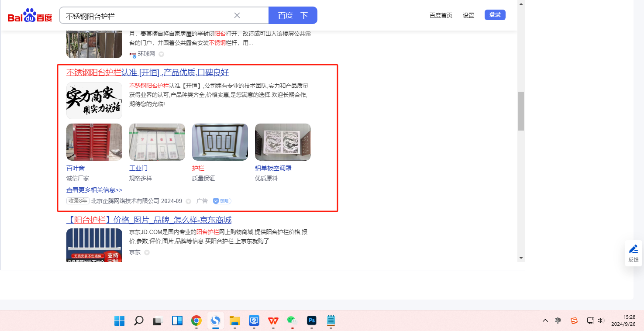This screenshot has height=331, width=644.
Task: Open 查看更多相关信息>> link
Action: tap(94, 190)
